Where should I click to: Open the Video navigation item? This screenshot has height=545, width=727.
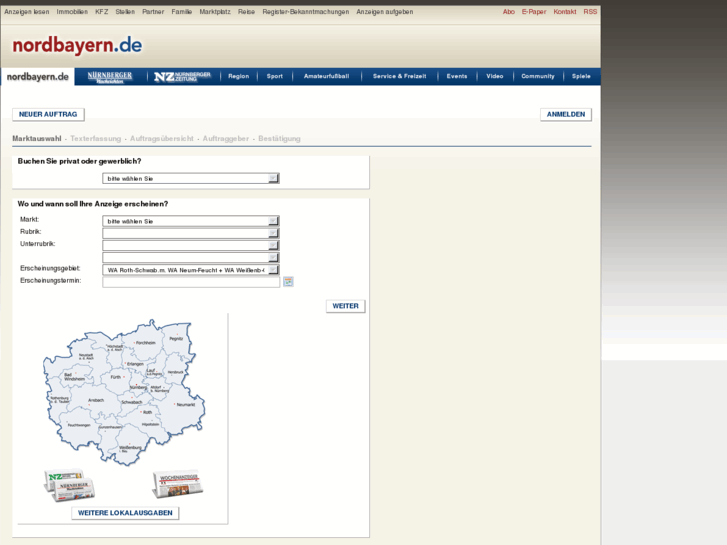coord(495,77)
